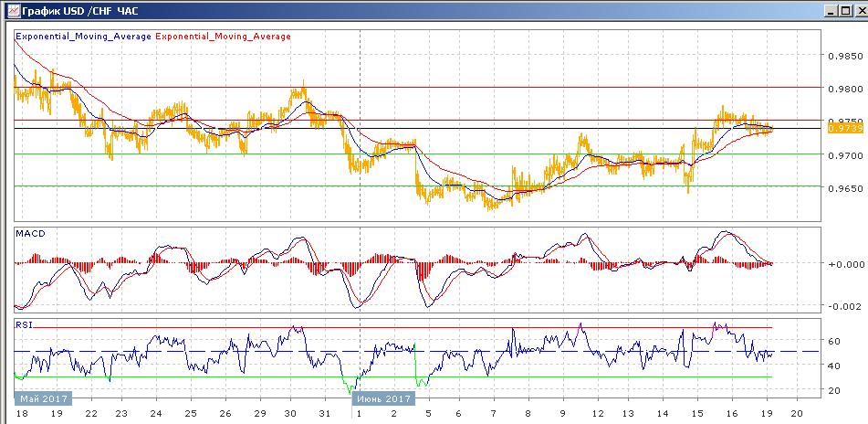Close the USD/CHF chart window
The image size is (868, 424).
(858, 11)
